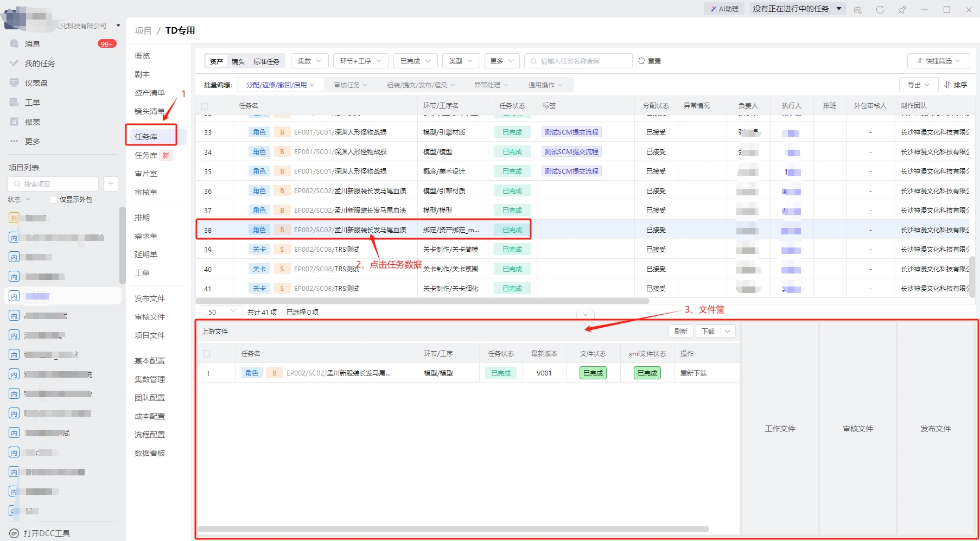Click the 排序 sort icon

947,85
